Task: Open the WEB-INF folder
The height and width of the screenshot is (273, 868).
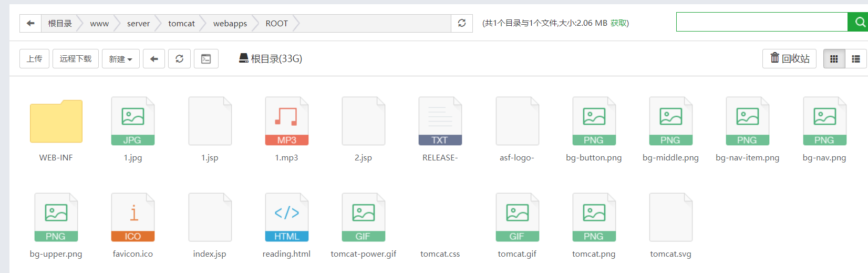Action: (x=56, y=121)
